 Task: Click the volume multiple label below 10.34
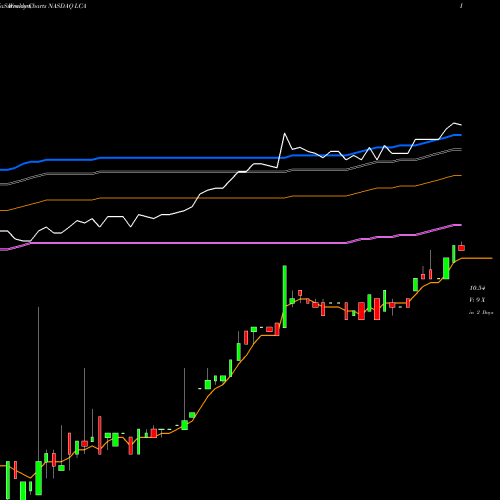click(477, 300)
